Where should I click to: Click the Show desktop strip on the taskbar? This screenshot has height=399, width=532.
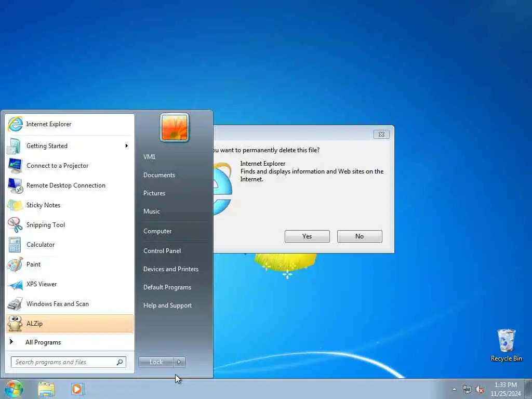coord(528,389)
